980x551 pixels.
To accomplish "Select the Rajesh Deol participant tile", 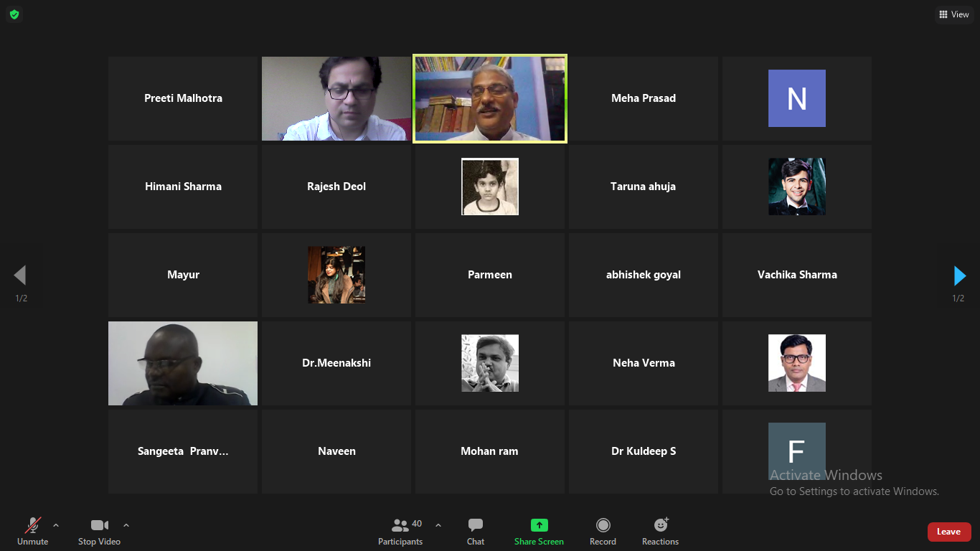I will tap(336, 187).
